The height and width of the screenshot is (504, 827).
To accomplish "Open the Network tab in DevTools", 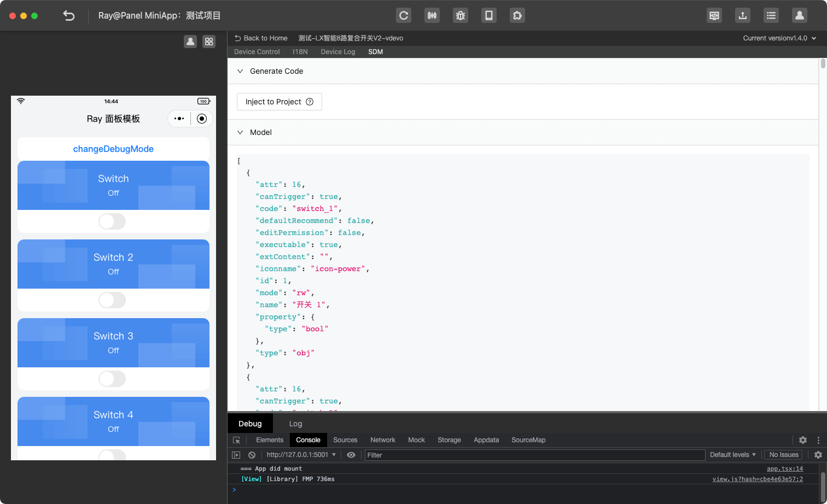I will pyautogui.click(x=382, y=440).
